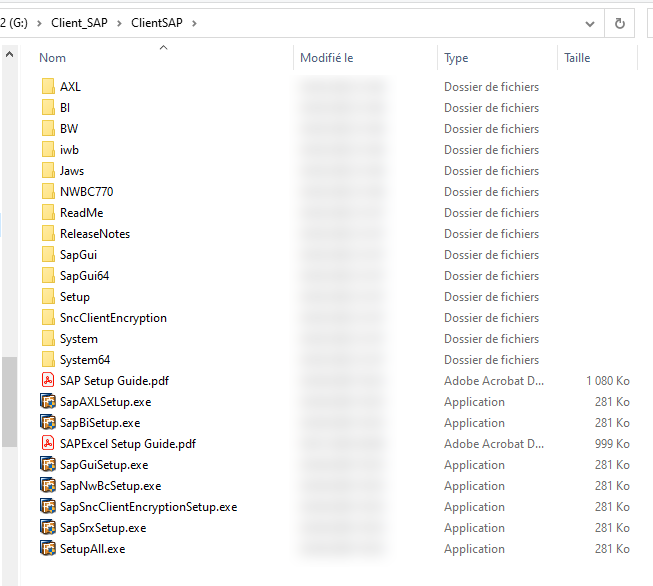The image size is (653, 586).
Task: Select the iwb folder icon
Action: pyautogui.click(x=48, y=150)
